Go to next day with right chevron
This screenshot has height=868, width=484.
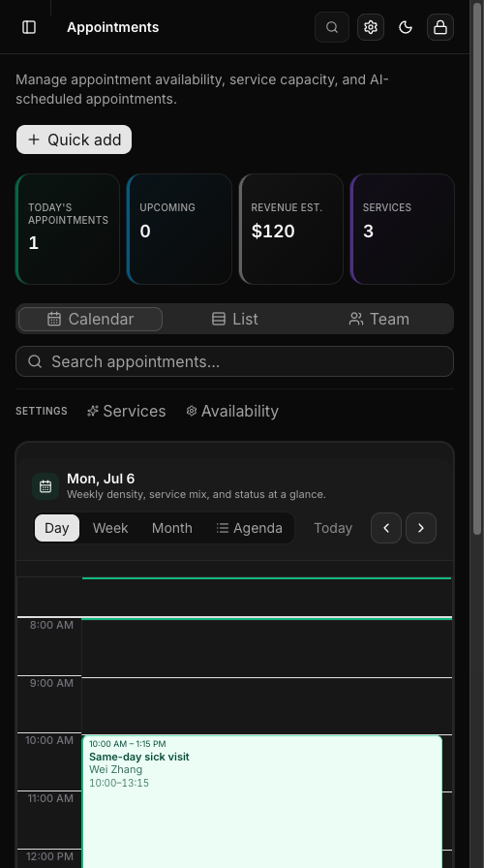click(421, 528)
